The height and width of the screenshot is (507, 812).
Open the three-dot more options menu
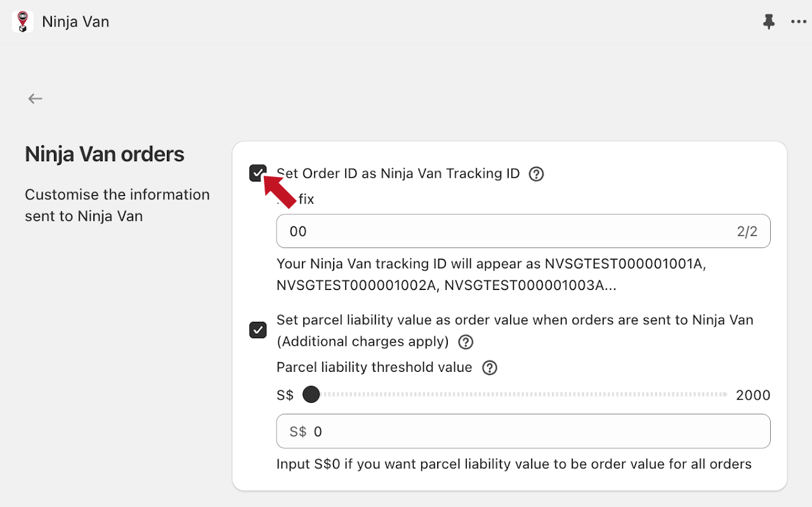coord(798,22)
